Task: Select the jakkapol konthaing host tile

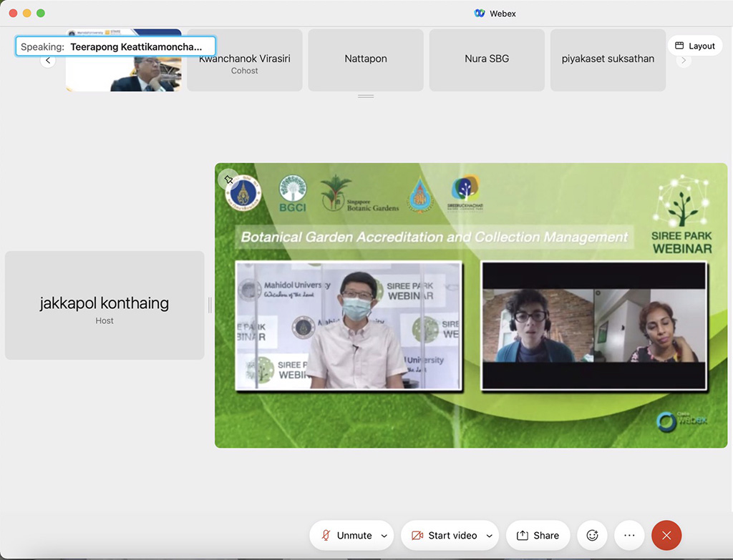Action: (105, 305)
